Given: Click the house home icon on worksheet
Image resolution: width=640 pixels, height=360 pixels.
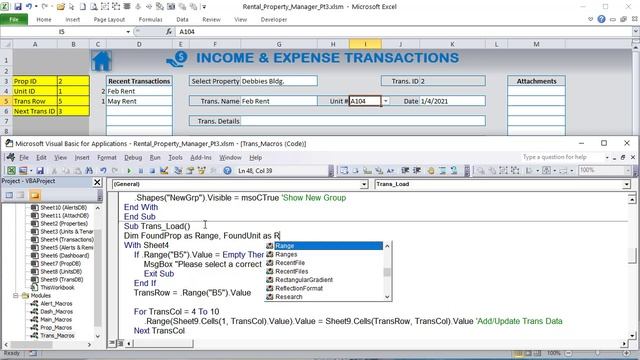Looking at the screenshot, I should (x=102, y=60).
